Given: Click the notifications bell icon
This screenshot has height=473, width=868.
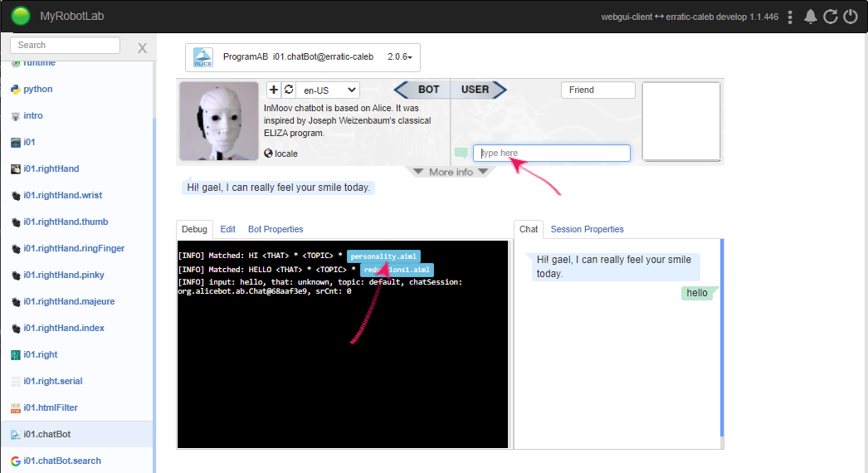Looking at the screenshot, I should 810,17.
